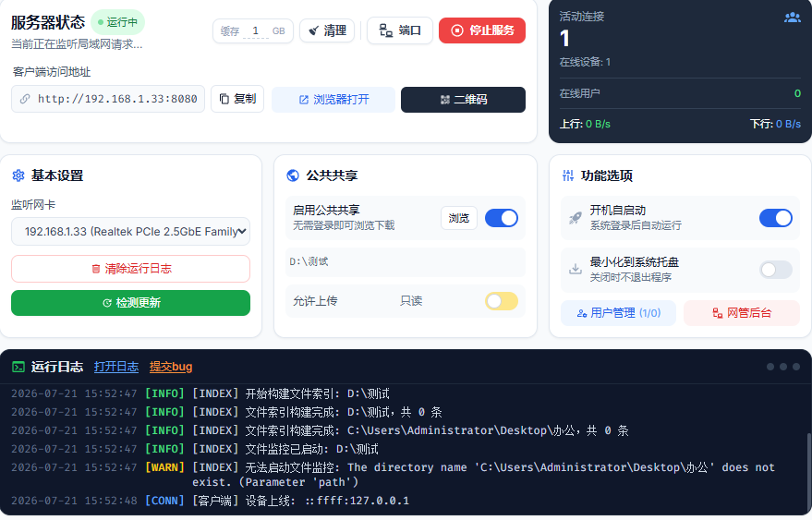Viewport: 812px width, 520px height.
Task: Expand the listening network card dropdown
Action: pos(130,232)
